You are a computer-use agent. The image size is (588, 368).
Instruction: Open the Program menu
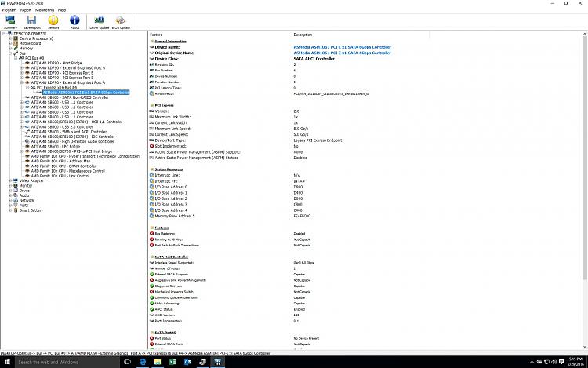[x=9, y=10]
